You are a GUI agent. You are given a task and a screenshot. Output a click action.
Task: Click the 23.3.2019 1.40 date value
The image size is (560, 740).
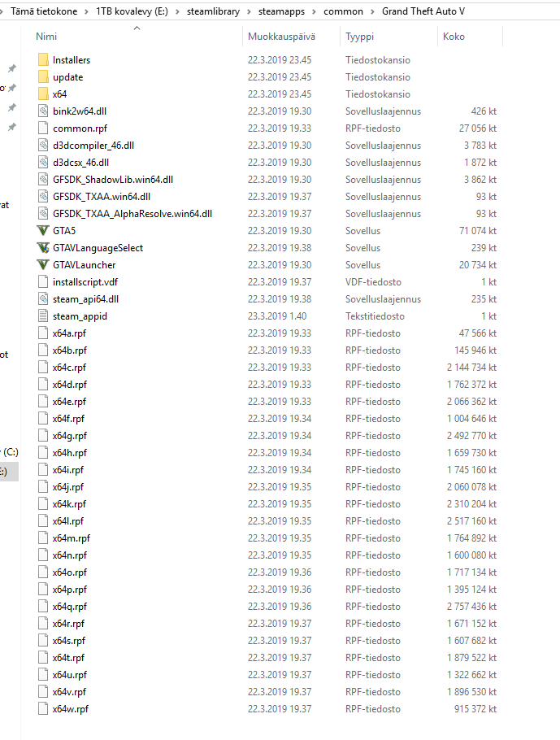click(x=277, y=316)
